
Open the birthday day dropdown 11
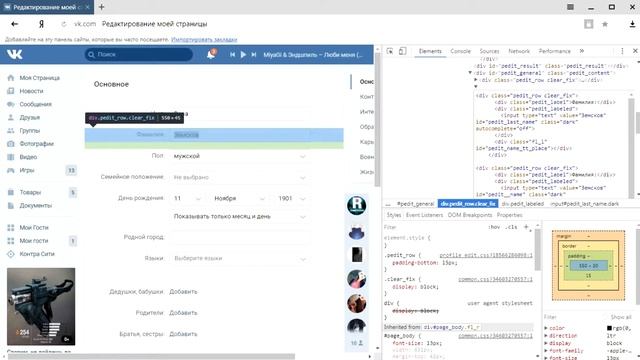point(187,198)
